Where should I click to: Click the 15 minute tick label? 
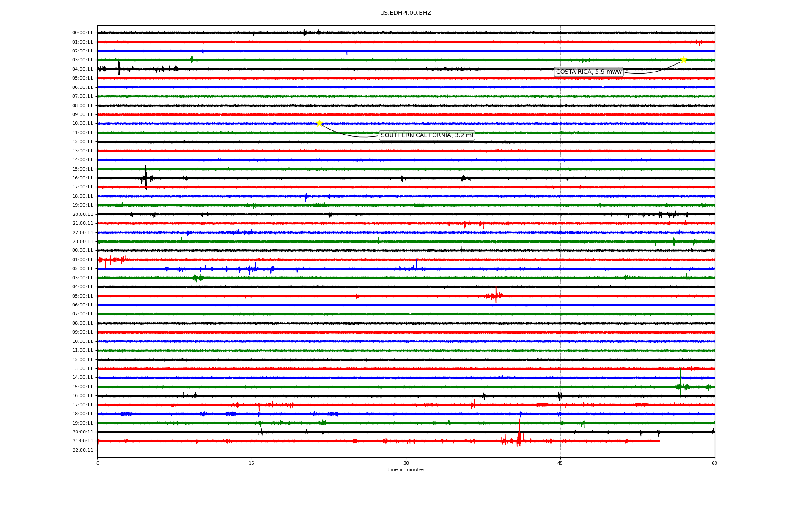click(252, 463)
